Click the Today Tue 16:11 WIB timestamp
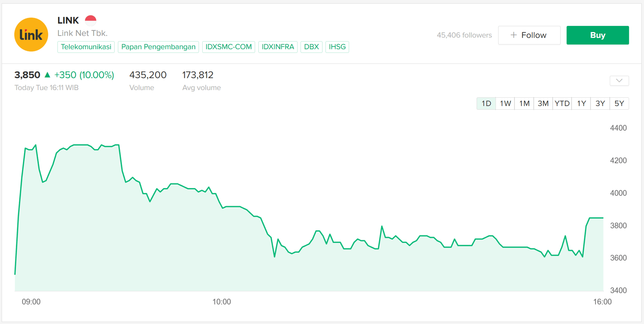644x324 pixels. [x=46, y=88]
